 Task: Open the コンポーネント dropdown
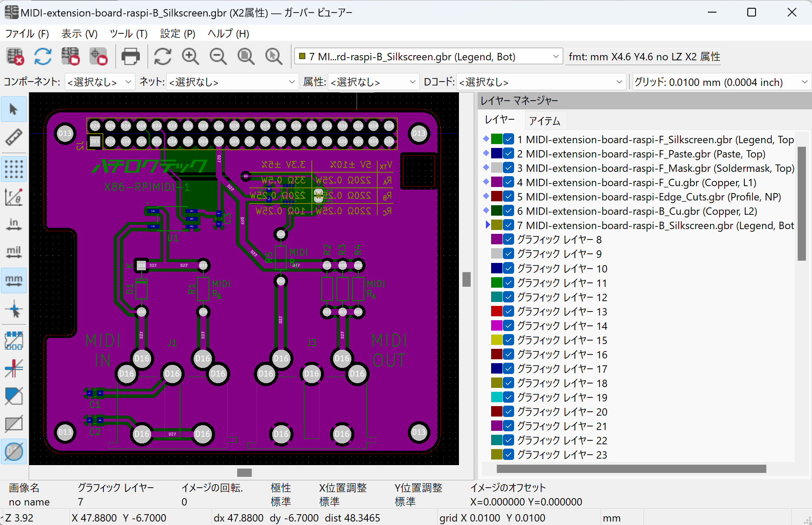coord(99,82)
